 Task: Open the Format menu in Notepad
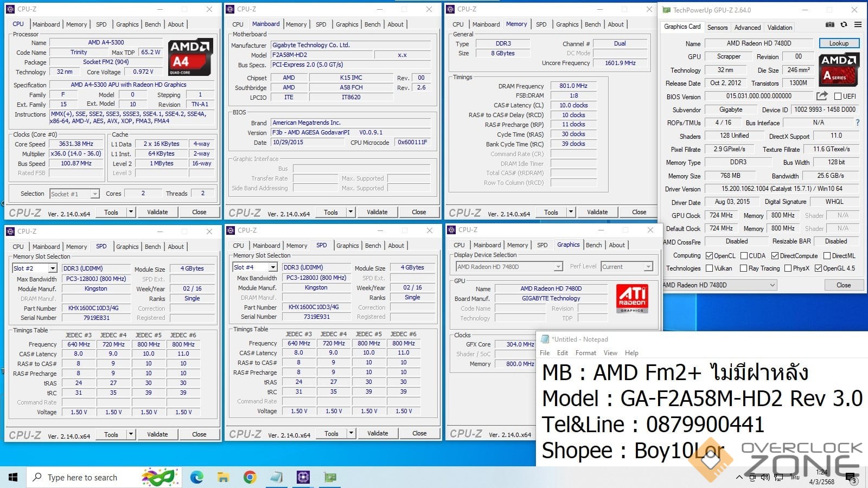585,353
